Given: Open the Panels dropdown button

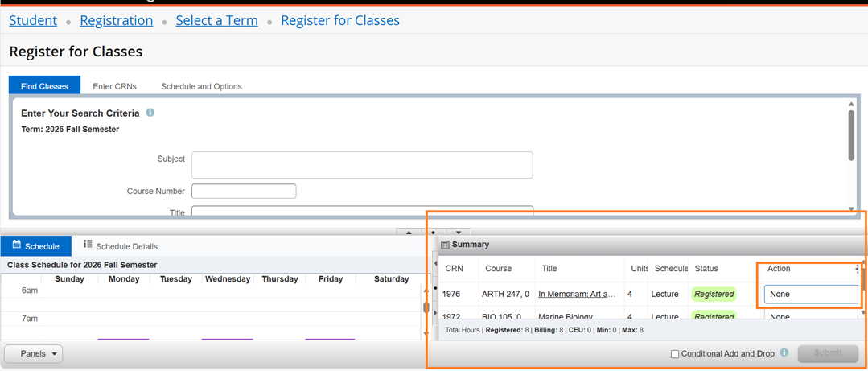Looking at the screenshot, I should pyautogui.click(x=33, y=354).
